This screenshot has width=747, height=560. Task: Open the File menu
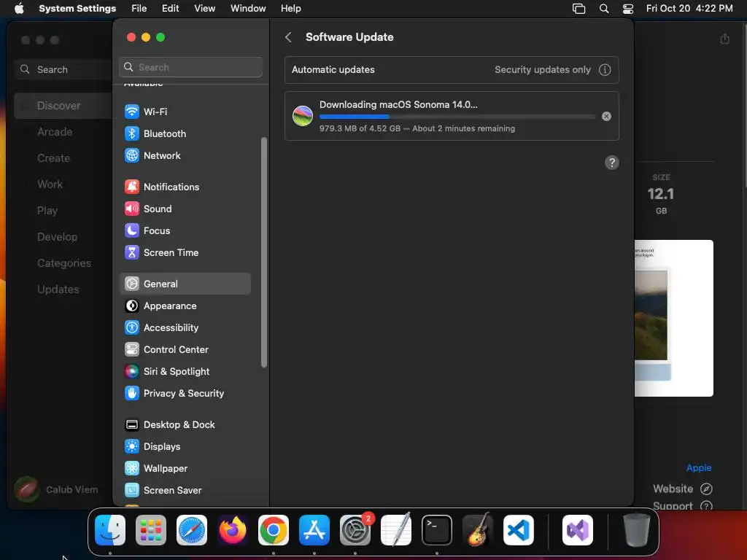coord(139,9)
